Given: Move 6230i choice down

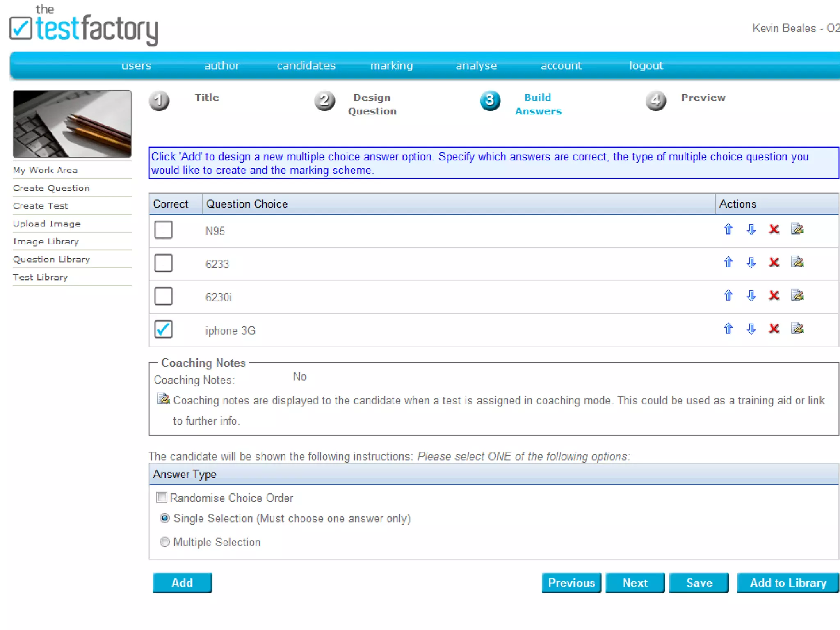Looking at the screenshot, I should [x=751, y=296].
